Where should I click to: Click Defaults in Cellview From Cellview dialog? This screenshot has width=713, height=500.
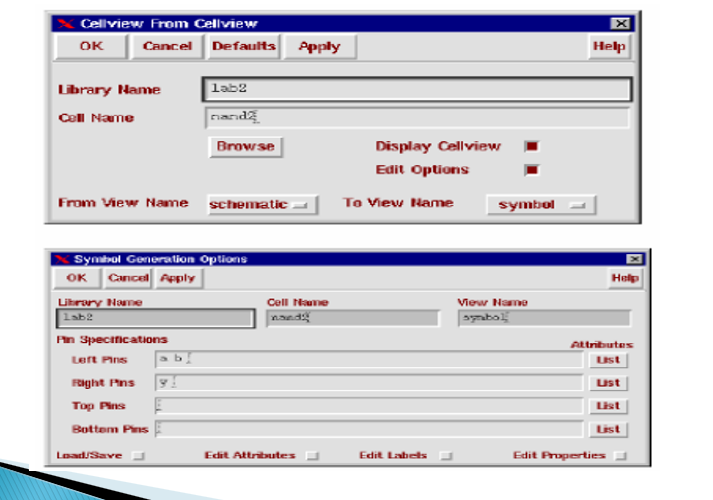(244, 46)
